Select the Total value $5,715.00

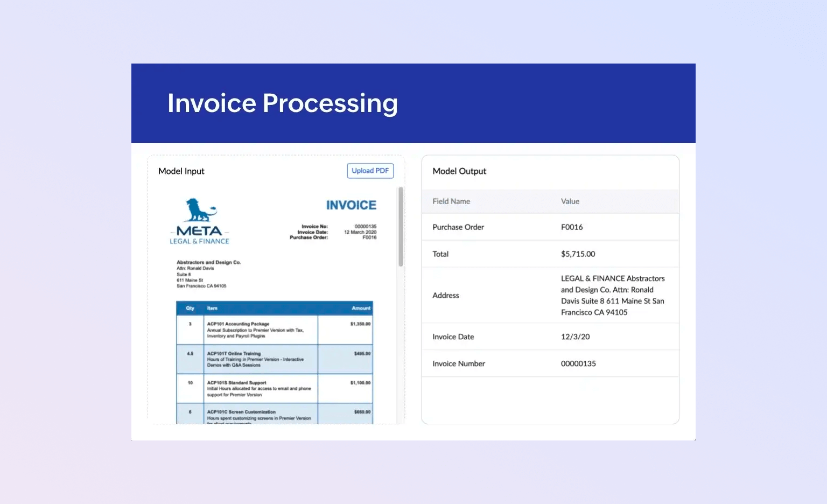click(578, 254)
